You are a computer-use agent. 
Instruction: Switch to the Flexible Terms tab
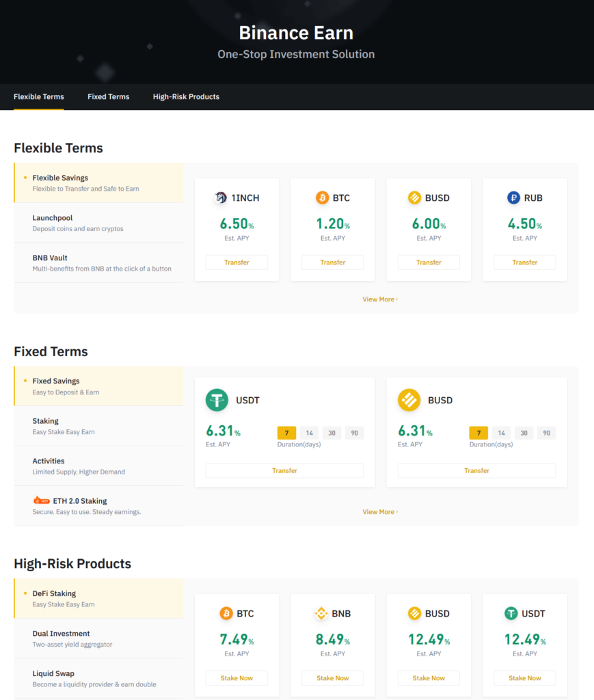[x=39, y=97]
